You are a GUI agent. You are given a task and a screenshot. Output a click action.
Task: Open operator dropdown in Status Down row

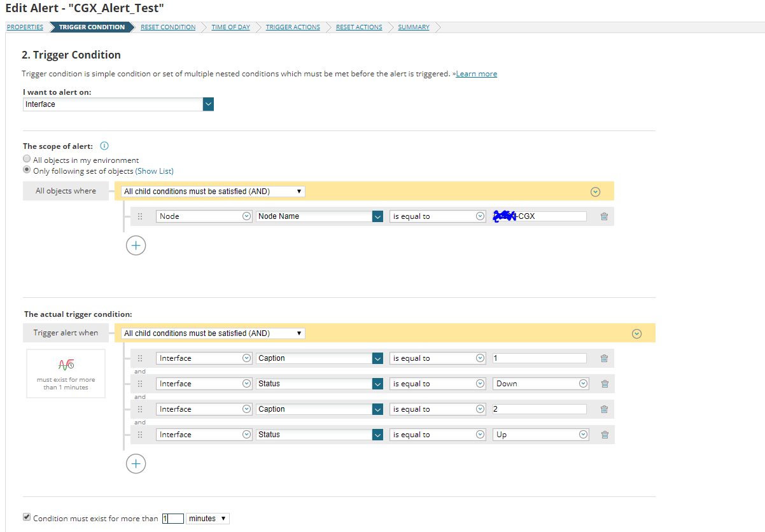438,384
